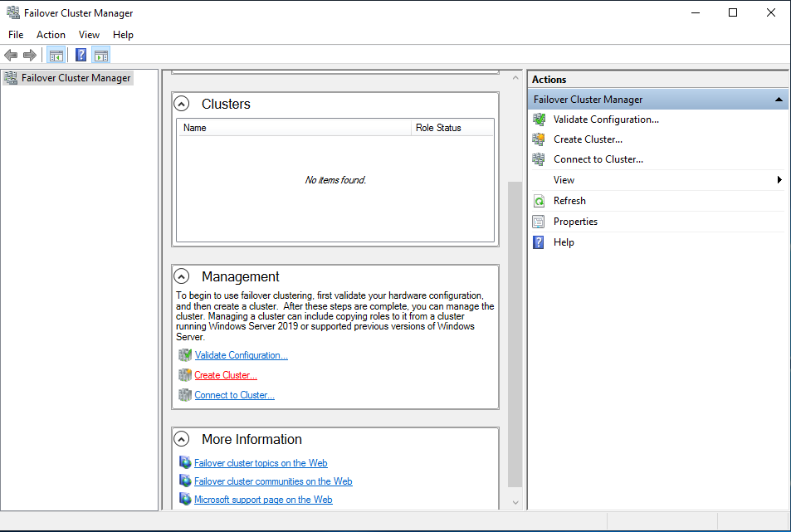Open Help using the blue question mark toolbar icon
The height and width of the screenshot is (532, 791).
coord(81,54)
